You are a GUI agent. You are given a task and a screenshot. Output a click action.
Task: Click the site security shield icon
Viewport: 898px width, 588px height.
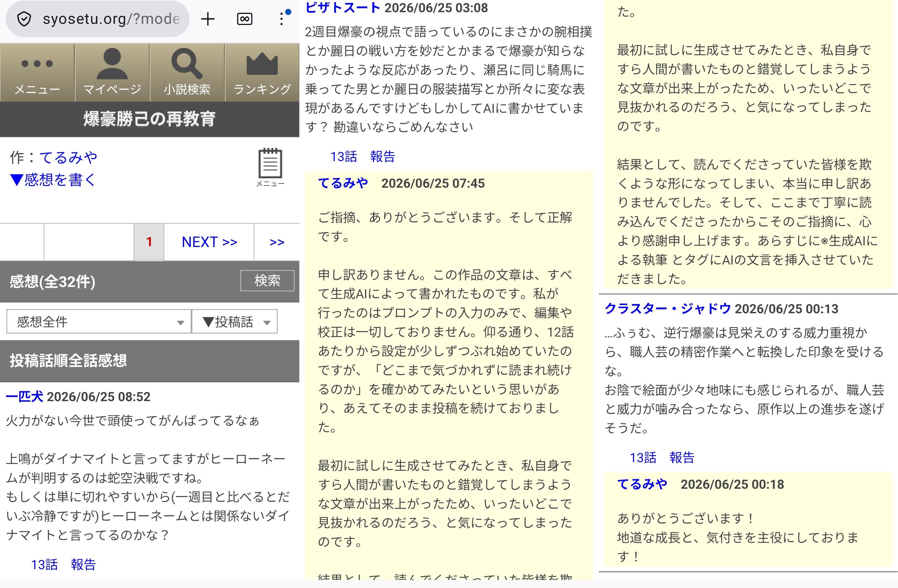24,19
